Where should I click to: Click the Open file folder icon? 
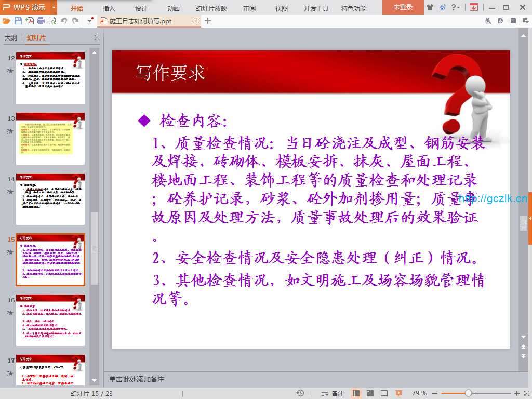click(6, 21)
